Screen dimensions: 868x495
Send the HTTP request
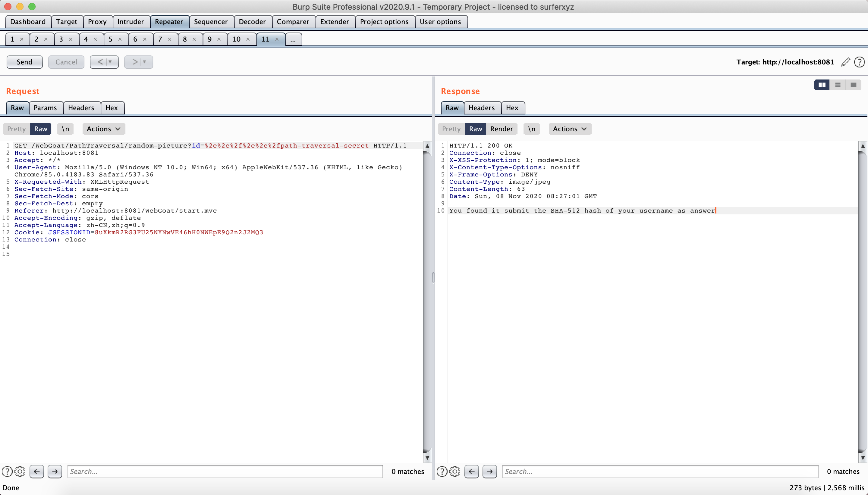coord(24,62)
